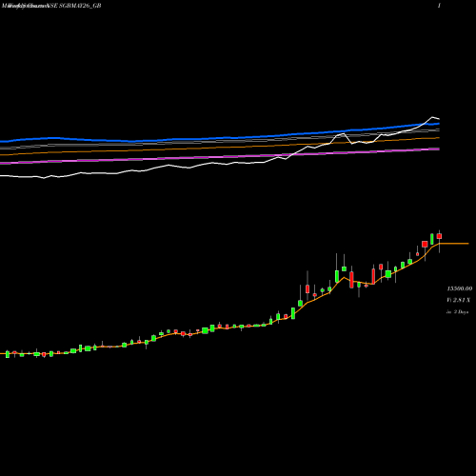Click the rightmost red candlestick
The image size is (476, 476).
click(x=439, y=236)
